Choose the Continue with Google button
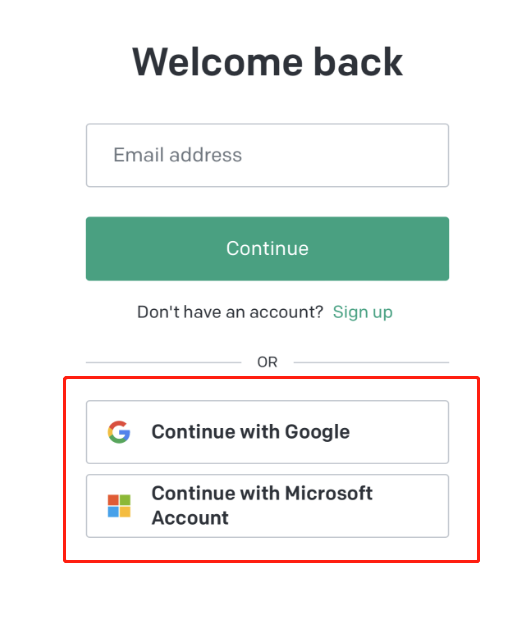The height and width of the screenshot is (633, 528). point(267,432)
